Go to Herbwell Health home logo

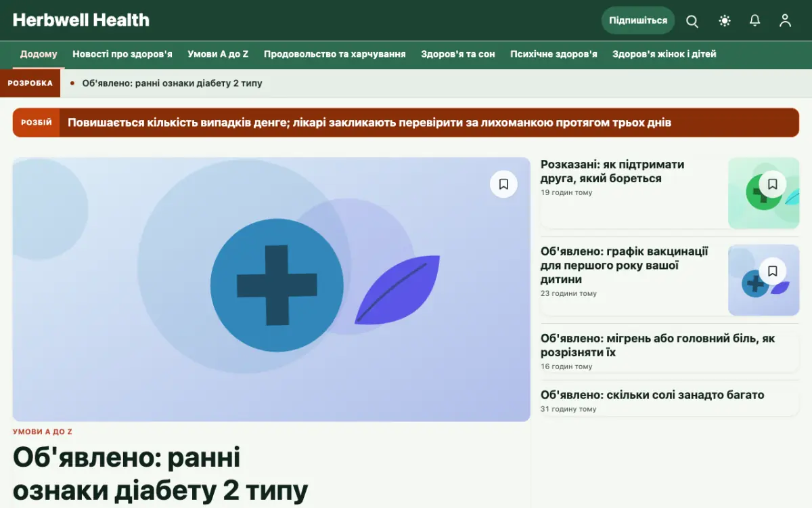coord(81,20)
